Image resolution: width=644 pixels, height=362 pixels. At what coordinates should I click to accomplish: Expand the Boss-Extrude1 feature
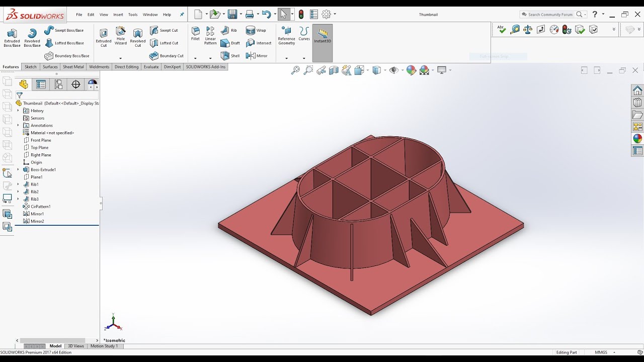[x=18, y=169]
